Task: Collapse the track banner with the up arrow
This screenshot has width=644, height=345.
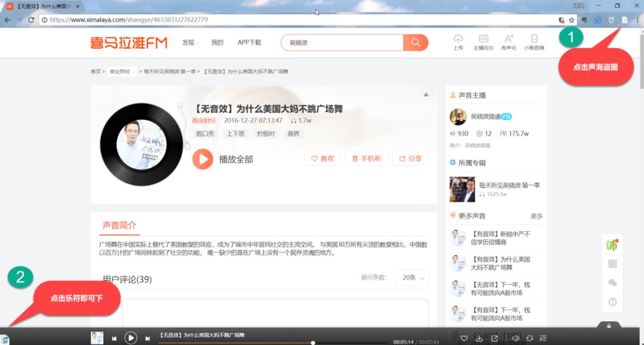Action: [426, 95]
